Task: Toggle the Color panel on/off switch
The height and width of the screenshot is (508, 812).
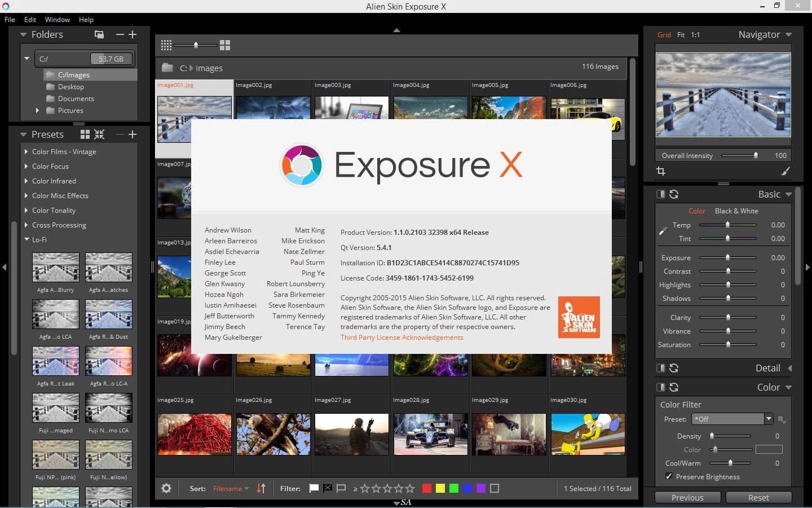Action: tap(661, 387)
